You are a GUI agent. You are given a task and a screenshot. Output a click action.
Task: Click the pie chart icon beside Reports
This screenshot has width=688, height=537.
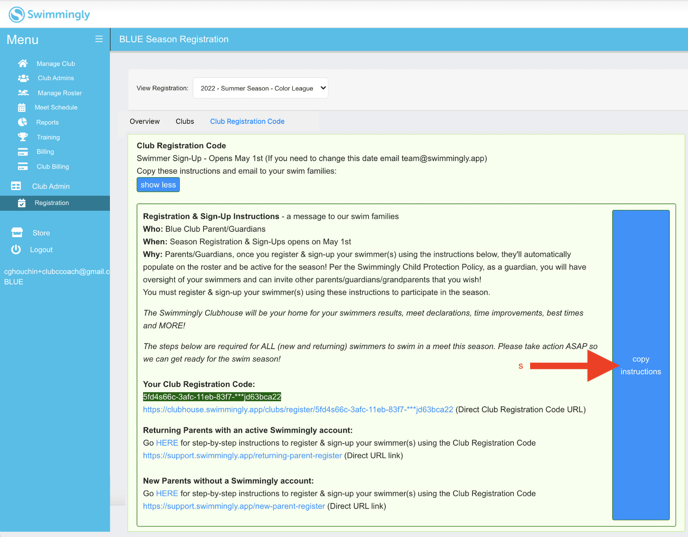point(22,122)
